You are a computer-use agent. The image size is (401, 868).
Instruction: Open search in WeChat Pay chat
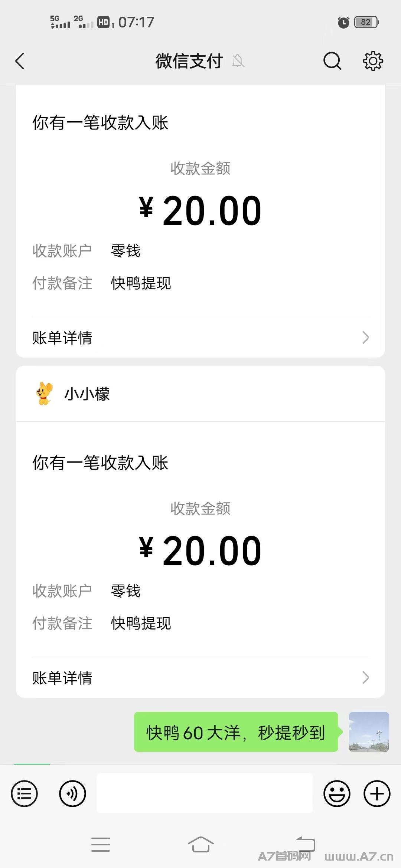click(332, 61)
